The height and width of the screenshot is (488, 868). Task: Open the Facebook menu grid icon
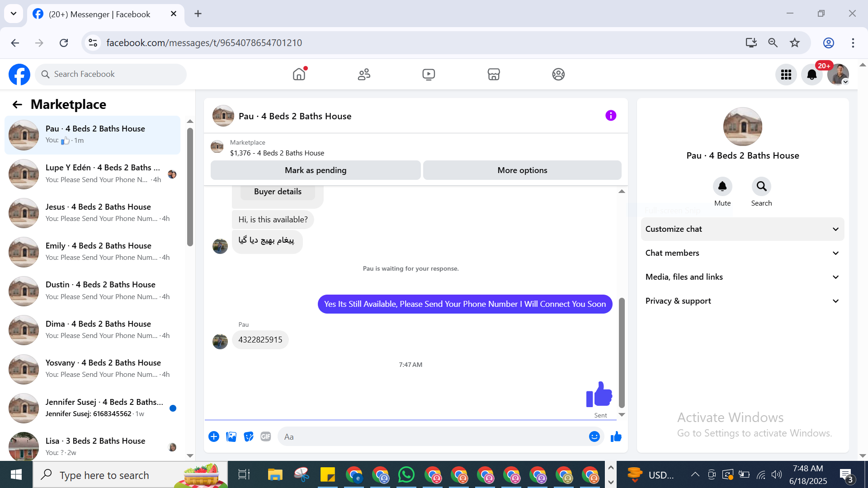tap(786, 75)
